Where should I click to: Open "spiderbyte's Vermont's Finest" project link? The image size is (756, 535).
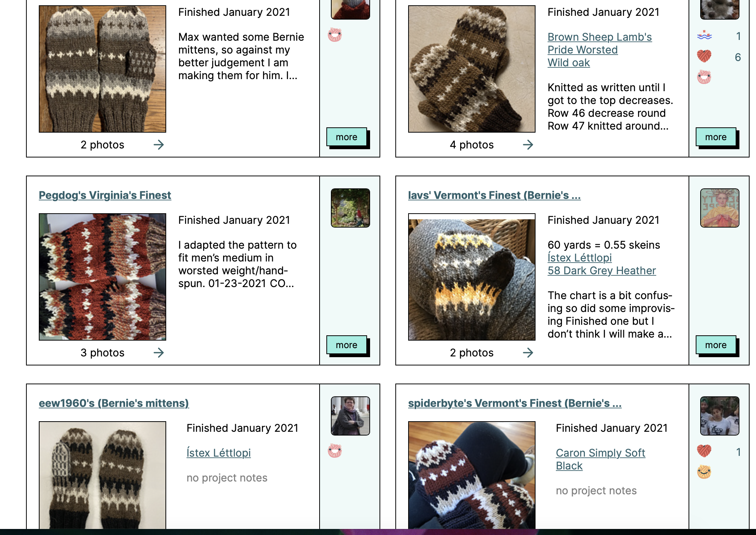coord(515,403)
